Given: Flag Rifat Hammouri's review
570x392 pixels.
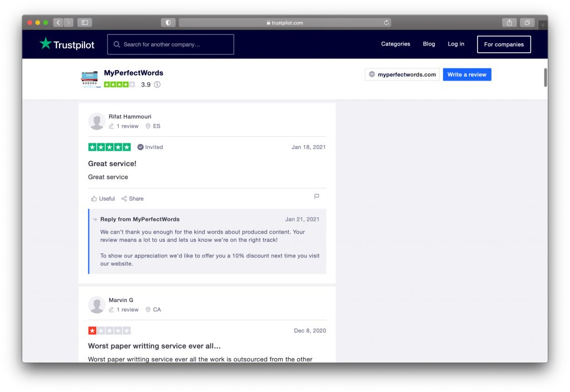Looking at the screenshot, I should pos(317,196).
